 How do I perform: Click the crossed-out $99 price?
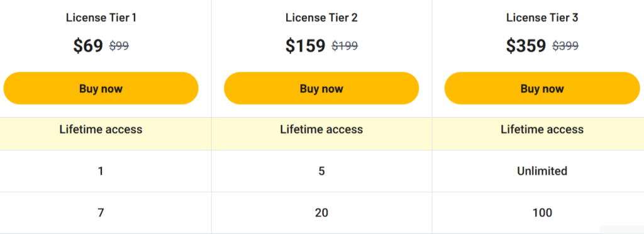click(119, 46)
